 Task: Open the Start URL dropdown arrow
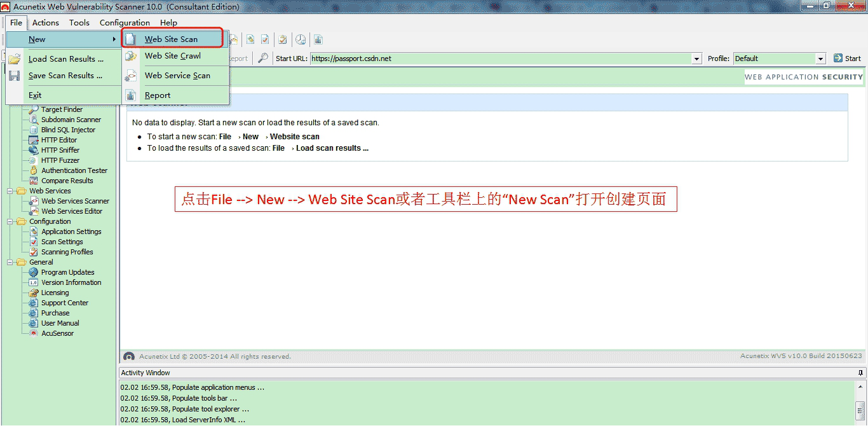click(x=697, y=59)
